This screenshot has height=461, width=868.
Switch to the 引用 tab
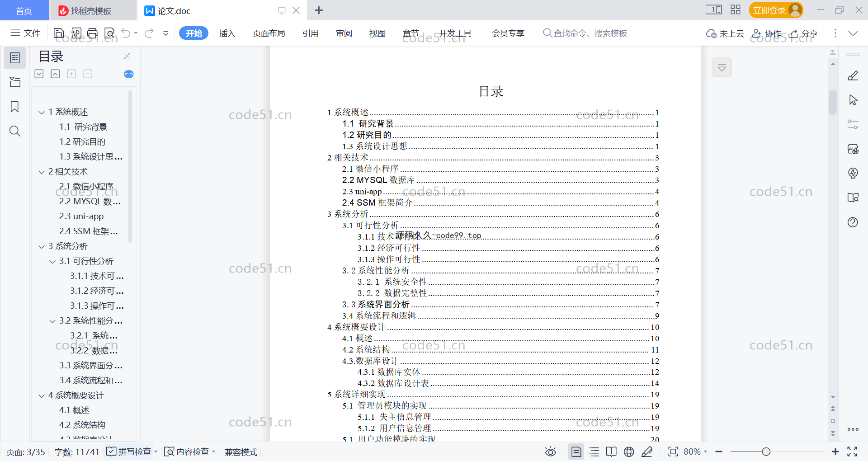point(311,33)
